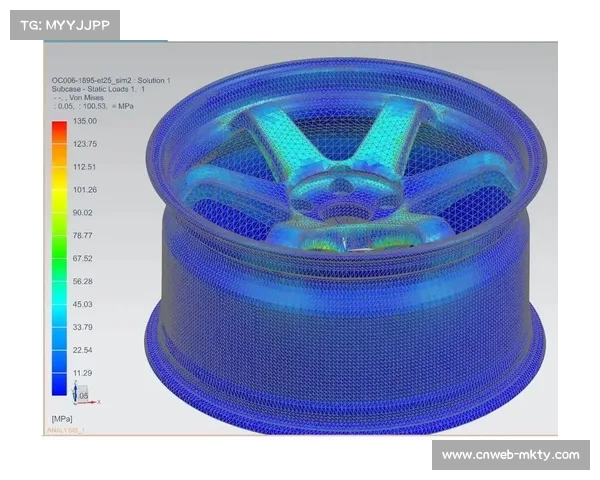
Task: Click the 0.05 minimum legend value
Action: [86, 395]
